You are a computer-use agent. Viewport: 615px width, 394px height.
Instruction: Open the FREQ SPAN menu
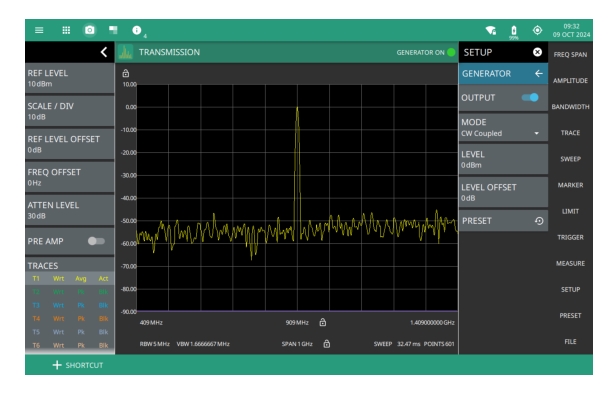(x=570, y=54)
